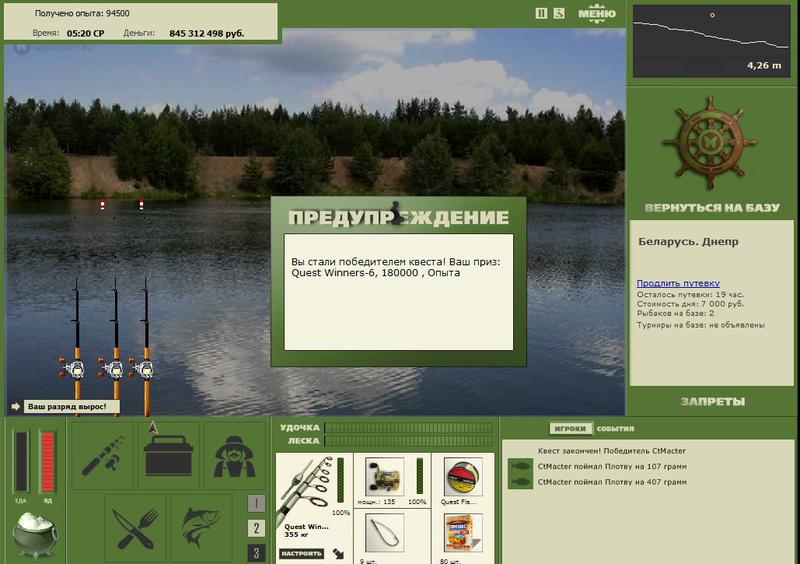Image resolution: width=800 pixels, height=564 pixels.
Task: Click the small arrow marker above tackle box
Action: tap(153, 428)
